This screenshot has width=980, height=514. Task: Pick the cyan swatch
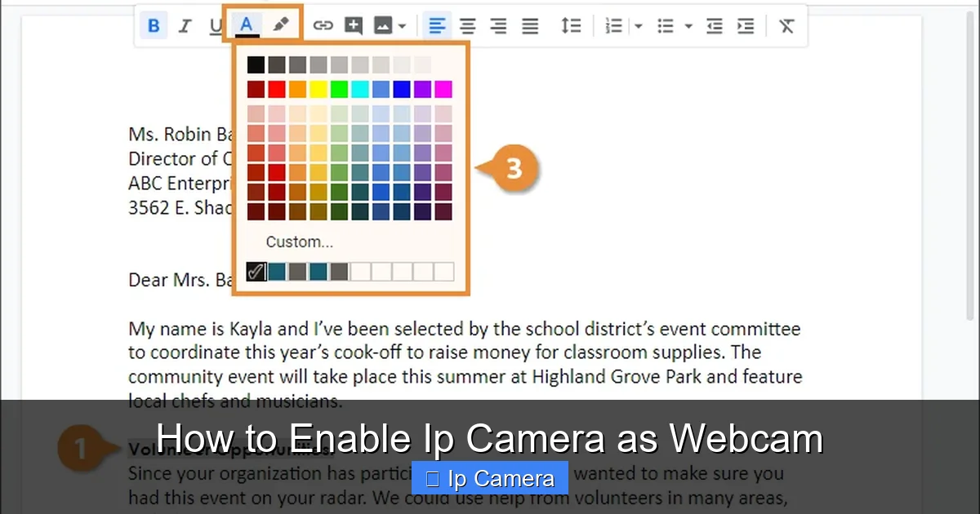pos(360,89)
